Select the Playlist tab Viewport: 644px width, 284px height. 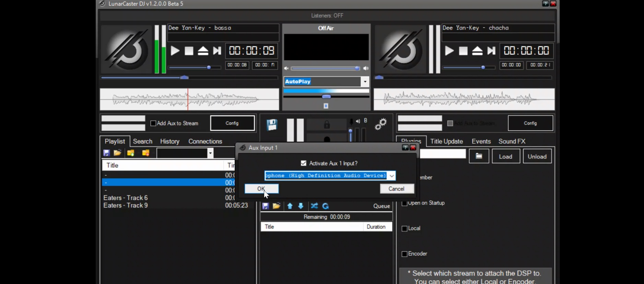tap(115, 141)
